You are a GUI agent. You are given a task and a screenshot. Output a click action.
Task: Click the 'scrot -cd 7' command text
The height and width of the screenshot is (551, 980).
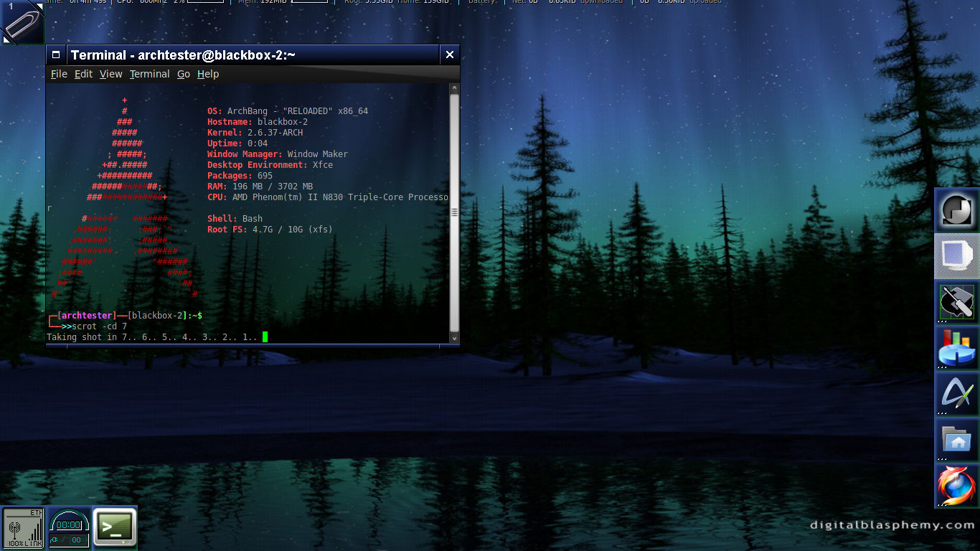click(x=100, y=326)
